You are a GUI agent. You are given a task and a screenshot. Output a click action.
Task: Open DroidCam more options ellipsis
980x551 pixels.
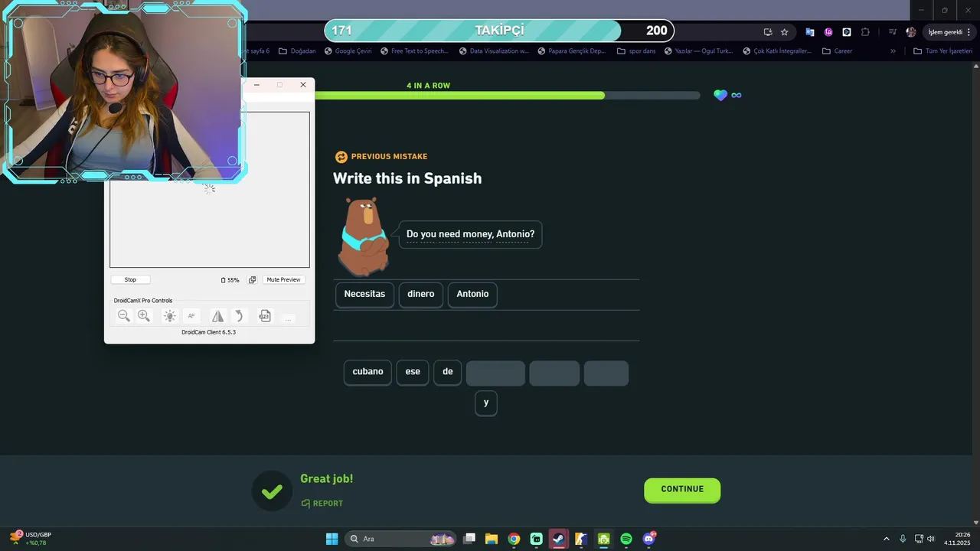coord(288,318)
